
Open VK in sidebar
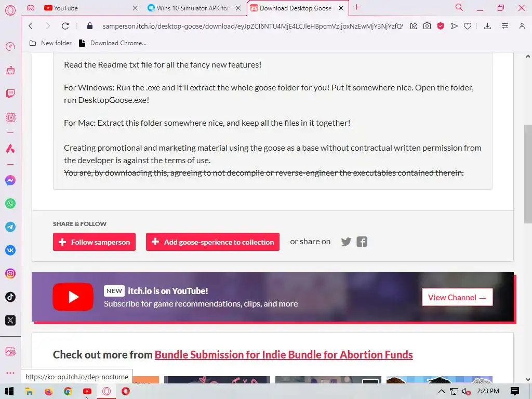click(x=10, y=250)
